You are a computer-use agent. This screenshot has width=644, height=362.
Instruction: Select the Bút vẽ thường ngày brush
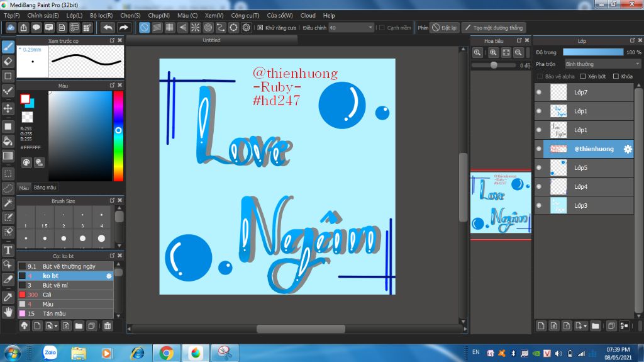coord(65,266)
